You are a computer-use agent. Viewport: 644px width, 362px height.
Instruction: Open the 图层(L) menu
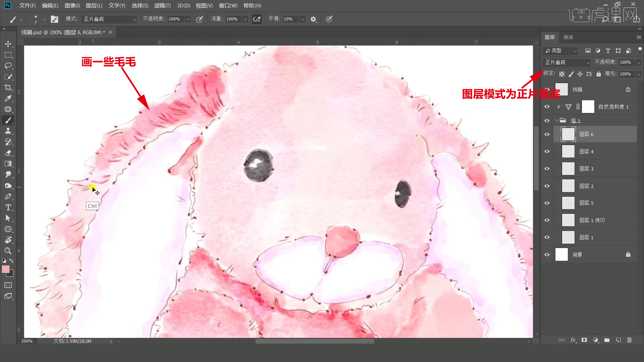click(94, 6)
